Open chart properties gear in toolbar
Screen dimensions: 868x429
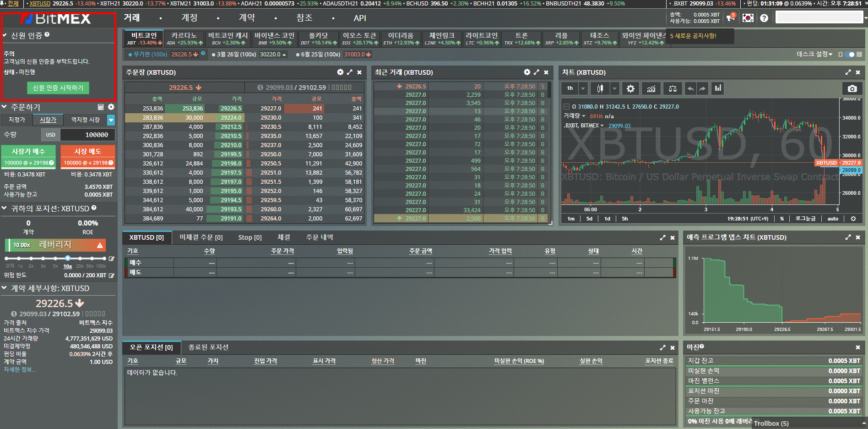[x=630, y=88]
